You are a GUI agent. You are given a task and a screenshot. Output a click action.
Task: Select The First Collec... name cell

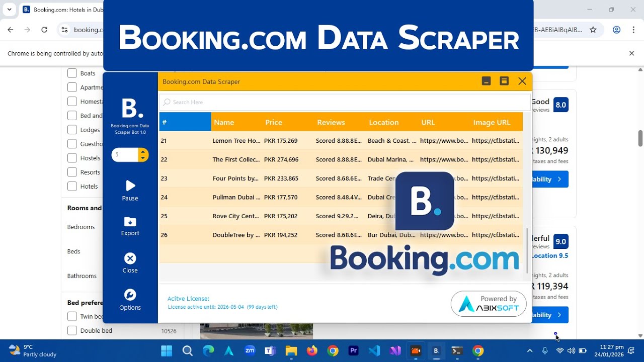tap(236, 159)
